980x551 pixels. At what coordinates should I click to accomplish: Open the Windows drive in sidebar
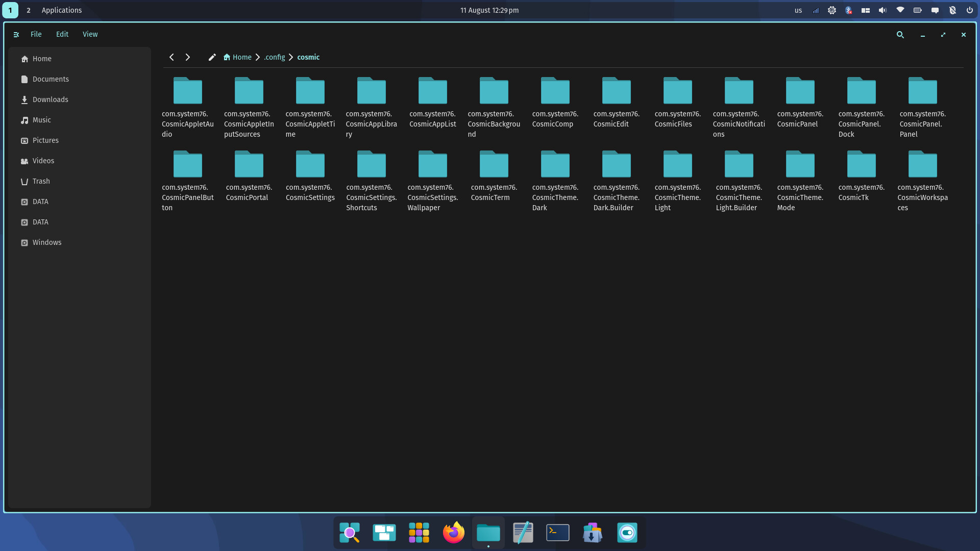click(80, 242)
